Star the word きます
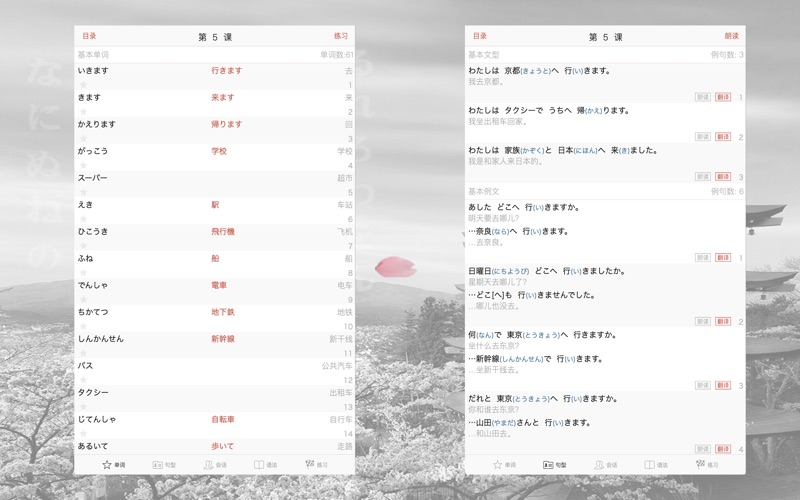This screenshot has height=500, width=800. [x=83, y=112]
